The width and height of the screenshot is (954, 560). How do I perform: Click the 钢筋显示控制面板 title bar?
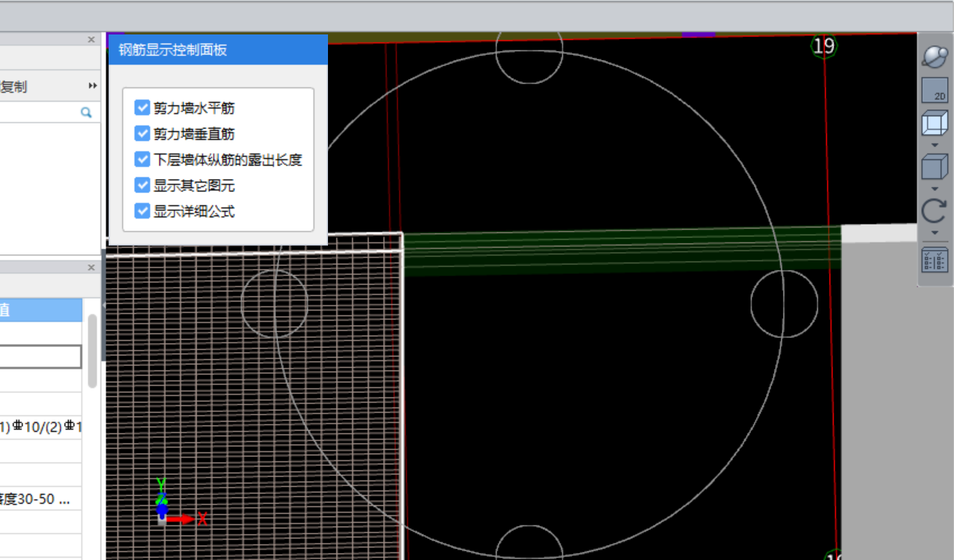pos(218,50)
